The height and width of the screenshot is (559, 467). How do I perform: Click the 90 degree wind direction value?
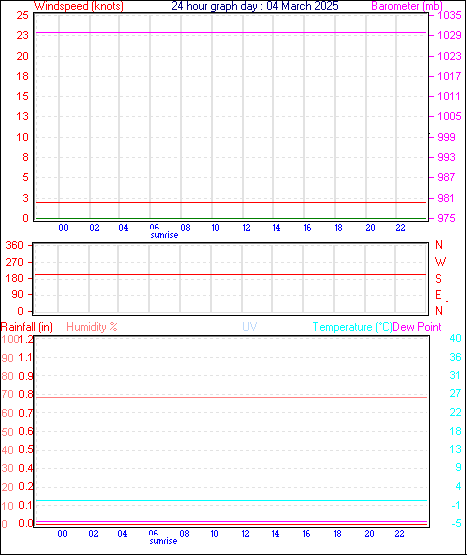click(17, 294)
